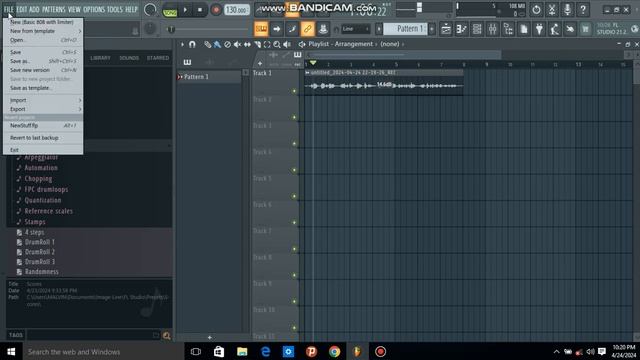Viewport: 640px width, 360px height.
Task: Open the playlist view icon
Action: pos(446,29)
